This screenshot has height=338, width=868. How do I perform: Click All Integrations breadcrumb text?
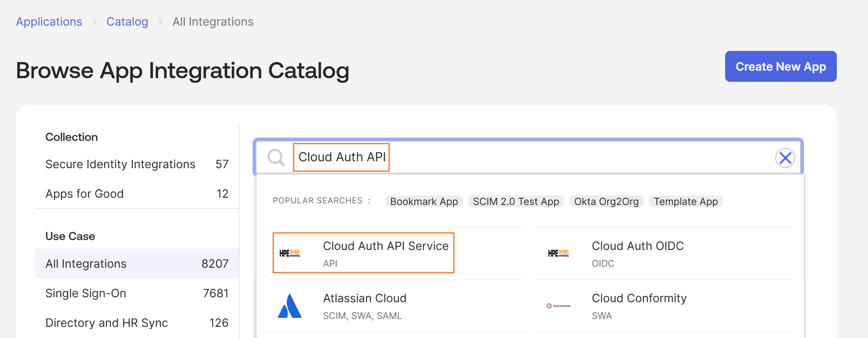tap(213, 22)
